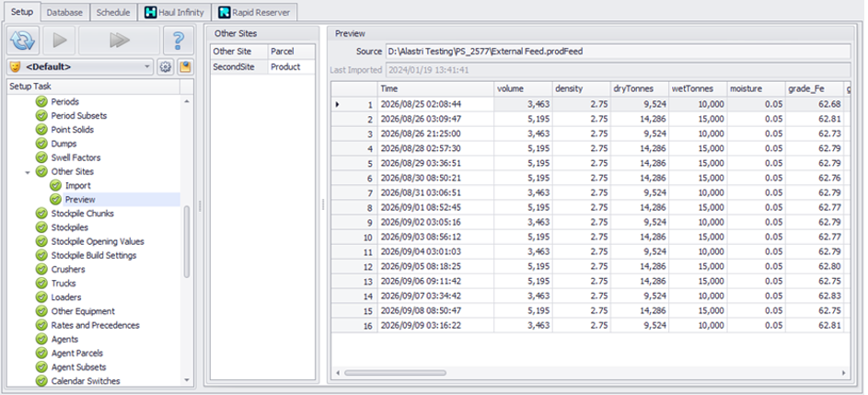Viewport: 868px width, 395px height.
Task: Sort by the dryTonnes column header
Action: (x=640, y=88)
